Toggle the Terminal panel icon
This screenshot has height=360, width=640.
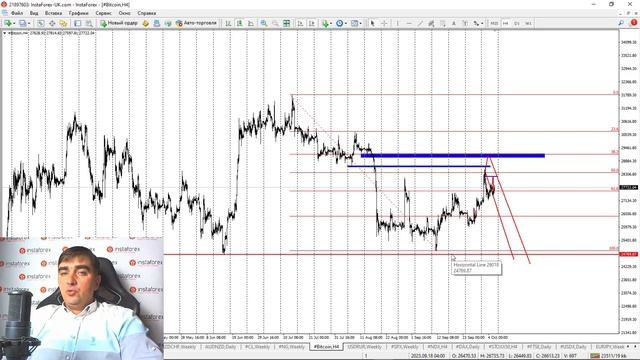78,23
